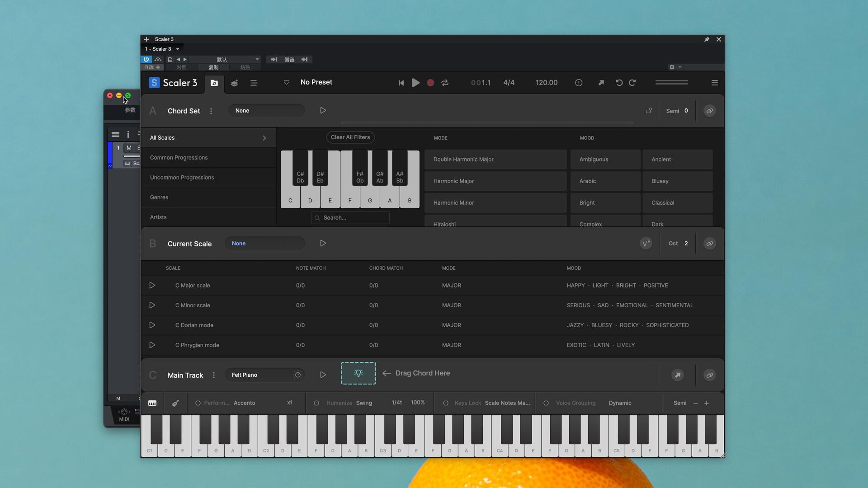Click the Chord Set link icon
This screenshot has width=868, height=488.
(x=710, y=111)
